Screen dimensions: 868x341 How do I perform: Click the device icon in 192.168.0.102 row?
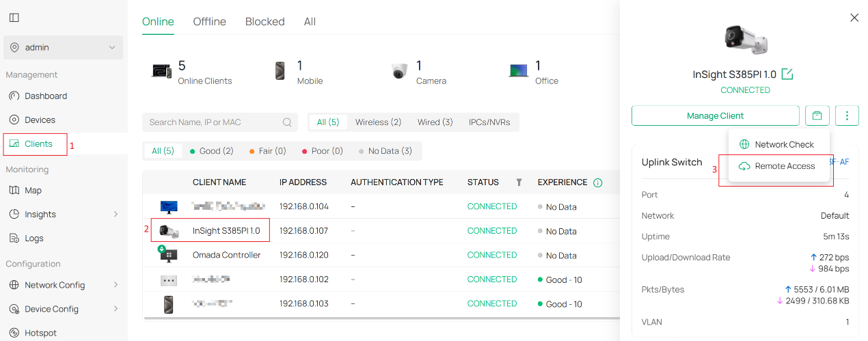point(169,279)
